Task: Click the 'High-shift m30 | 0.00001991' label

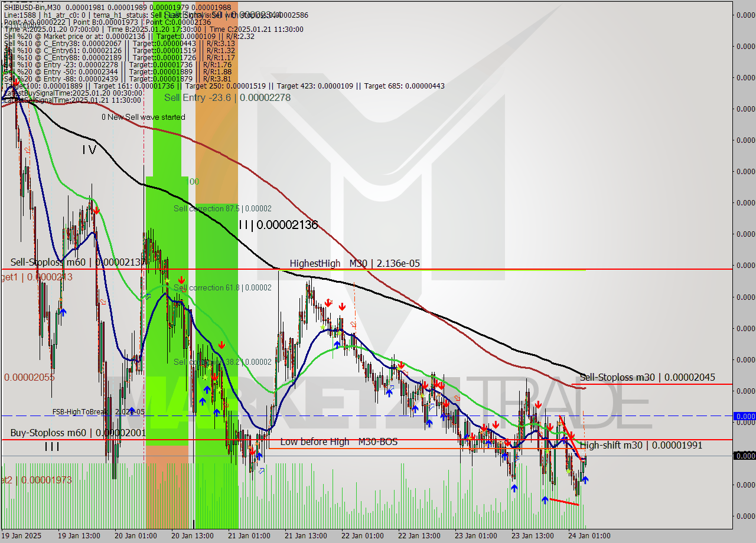Action: tap(641, 445)
